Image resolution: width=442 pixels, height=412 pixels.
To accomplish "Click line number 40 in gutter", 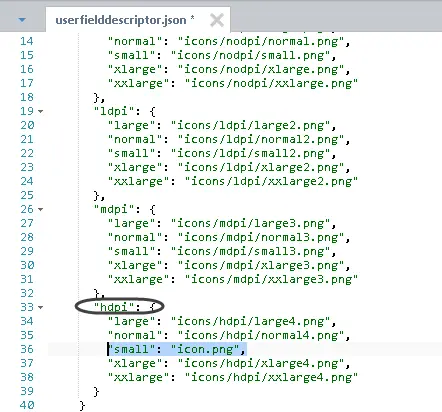I will (x=27, y=405).
